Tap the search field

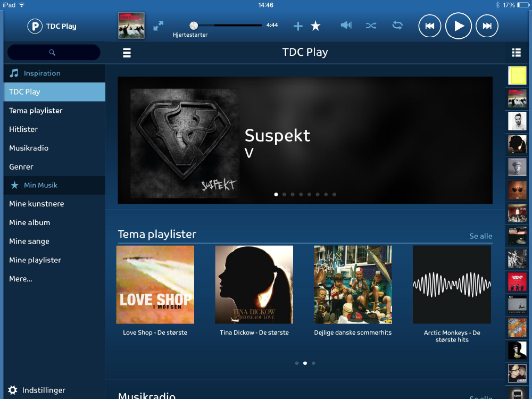(x=54, y=52)
